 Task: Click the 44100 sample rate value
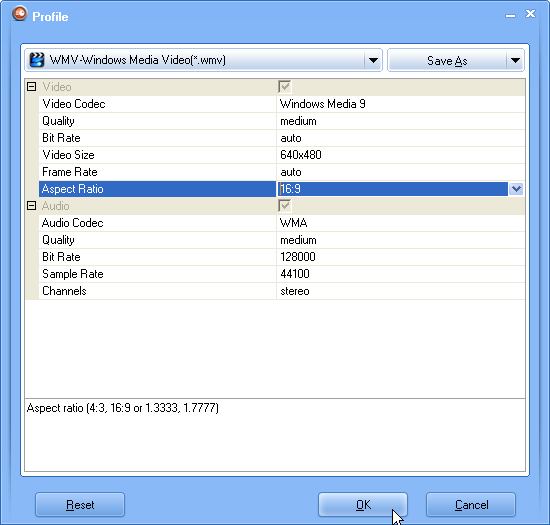(x=295, y=274)
